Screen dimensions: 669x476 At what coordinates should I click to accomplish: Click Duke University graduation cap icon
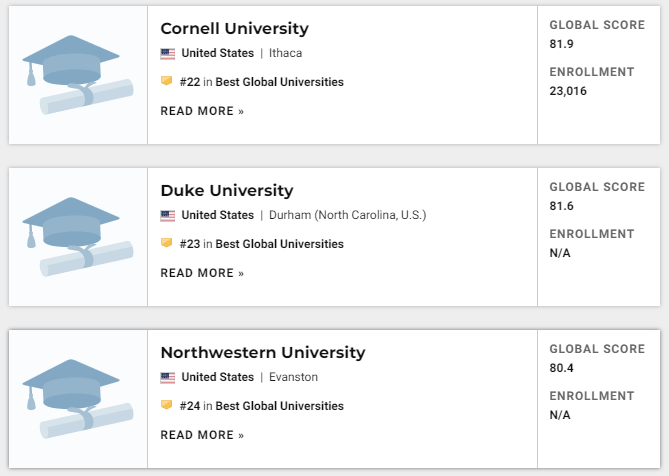pos(78,237)
